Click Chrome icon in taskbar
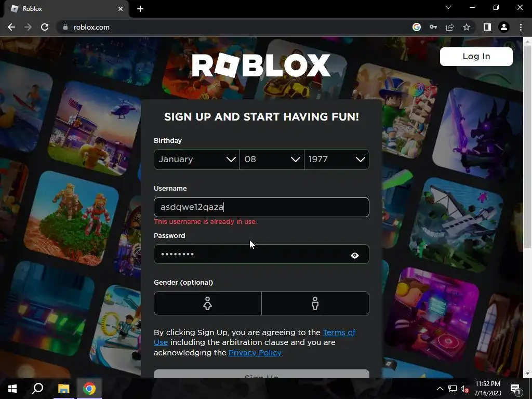This screenshot has height=399, width=532. pos(89,389)
